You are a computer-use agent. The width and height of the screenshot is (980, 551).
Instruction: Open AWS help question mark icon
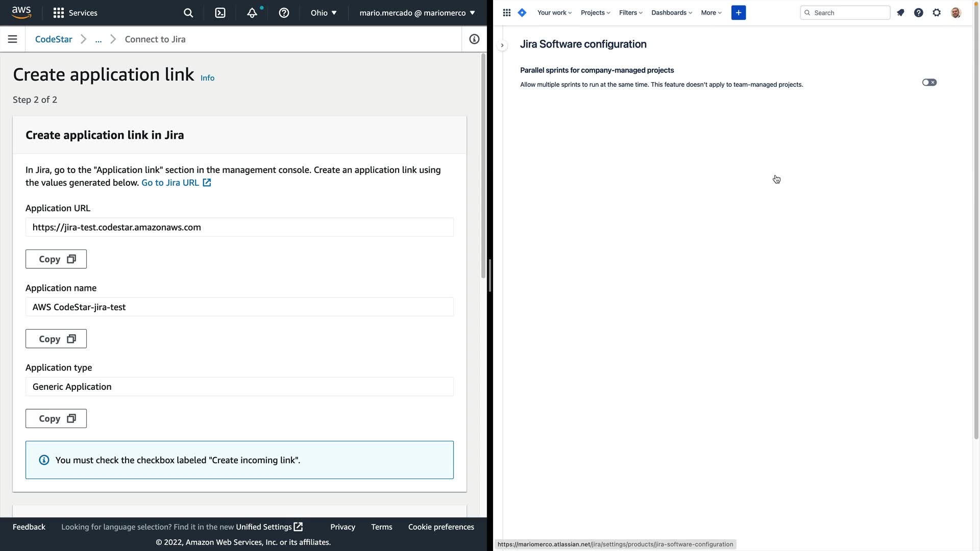tap(284, 13)
